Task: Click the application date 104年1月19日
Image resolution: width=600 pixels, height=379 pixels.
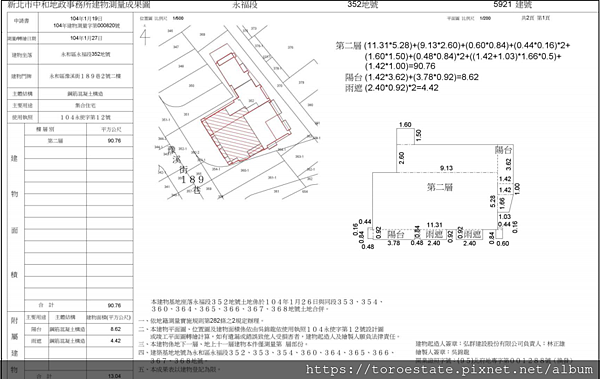Action: [x=86, y=19]
